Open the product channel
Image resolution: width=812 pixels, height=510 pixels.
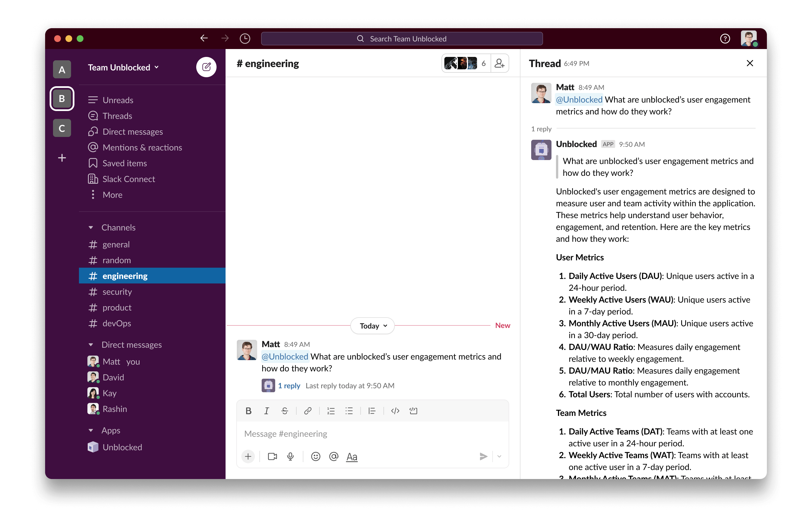pos(152,307)
